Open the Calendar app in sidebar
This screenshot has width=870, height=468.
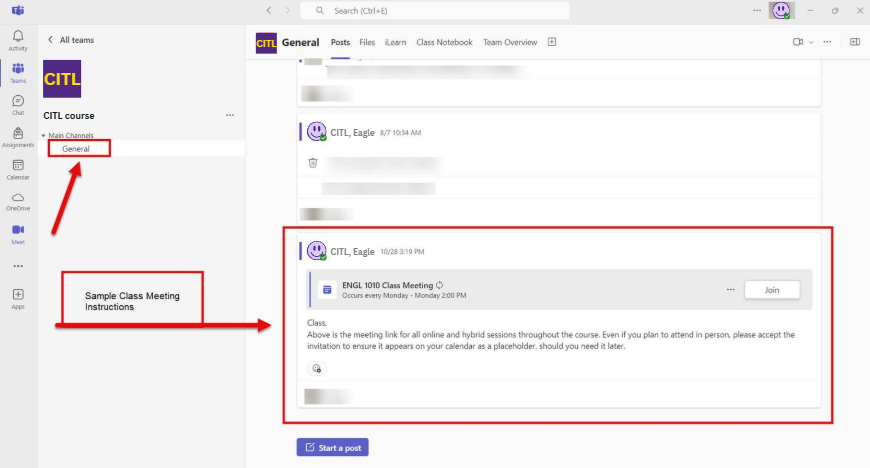[18, 168]
